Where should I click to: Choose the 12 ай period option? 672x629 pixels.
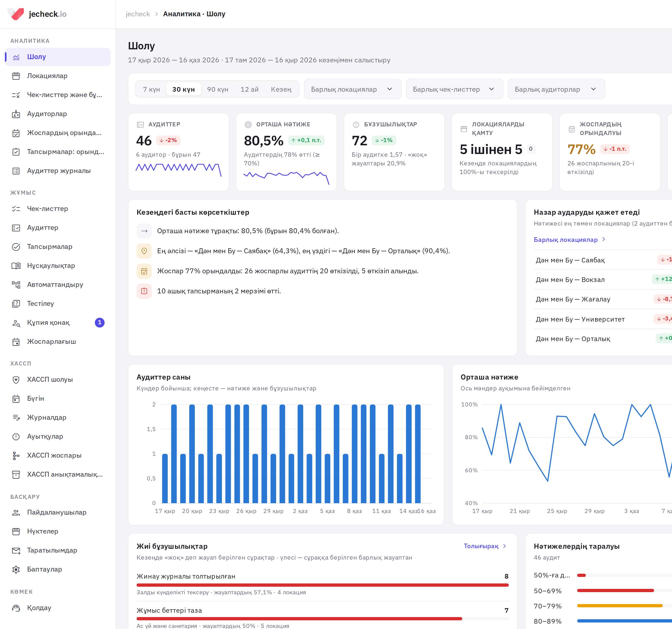pyautogui.click(x=250, y=89)
